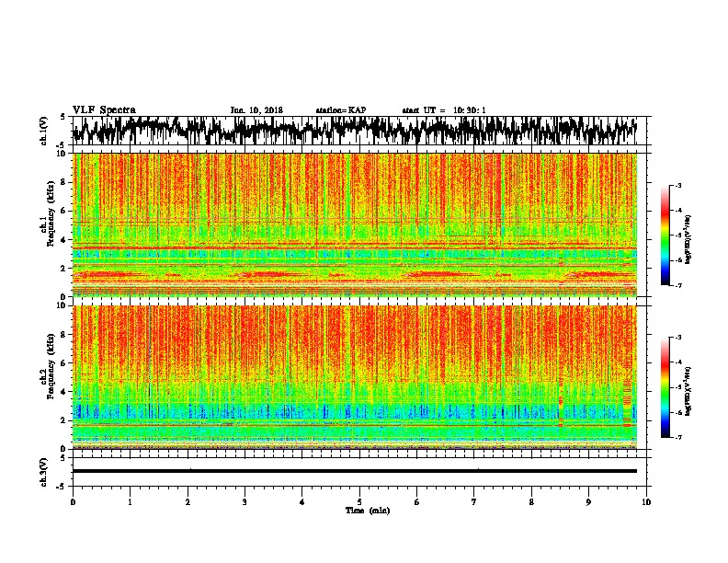Screen dimensions: 728x563
Task: Click time axis tick label "3"
Action: pos(245,502)
